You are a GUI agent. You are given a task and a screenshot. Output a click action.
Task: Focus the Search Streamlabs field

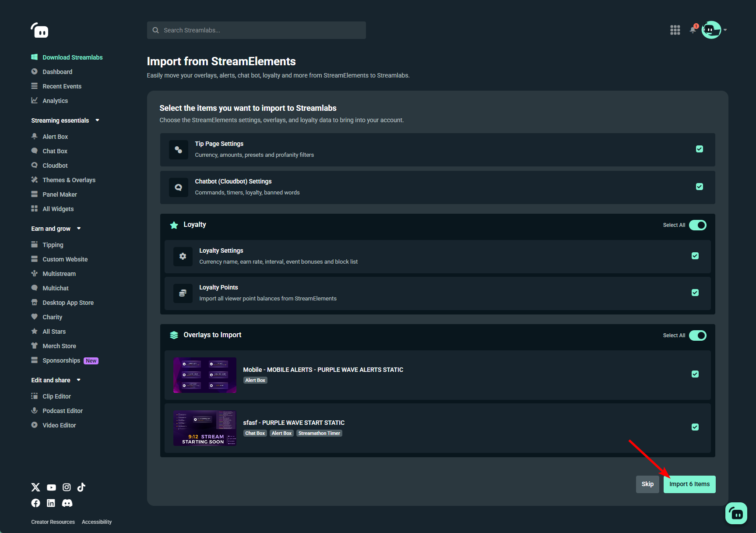(257, 30)
